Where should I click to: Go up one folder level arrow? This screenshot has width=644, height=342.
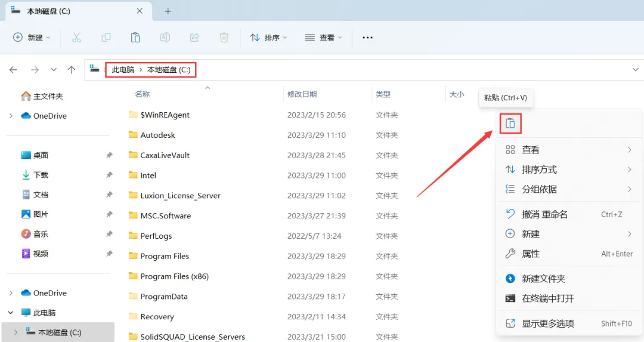point(72,70)
